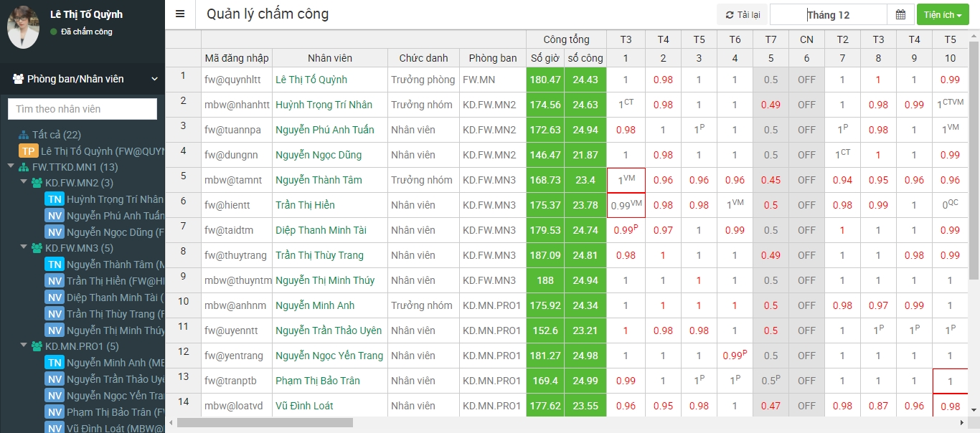Collapse the FW.TTKD.MN1 tree node
The width and height of the screenshot is (980, 433).
click(x=11, y=167)
